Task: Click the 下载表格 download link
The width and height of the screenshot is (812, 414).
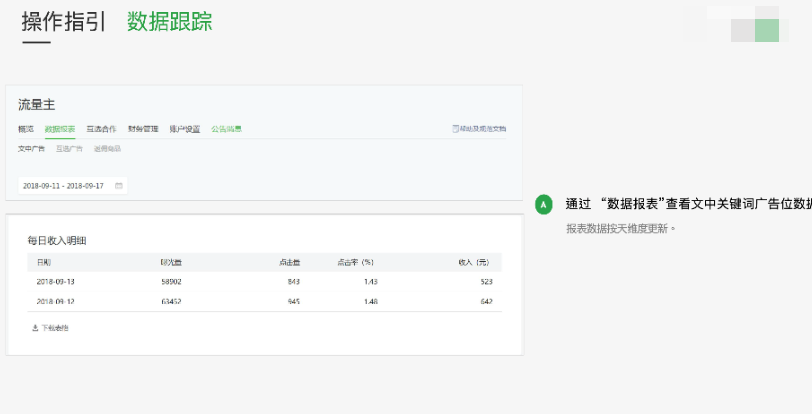Action: click(x=54, y=328)
